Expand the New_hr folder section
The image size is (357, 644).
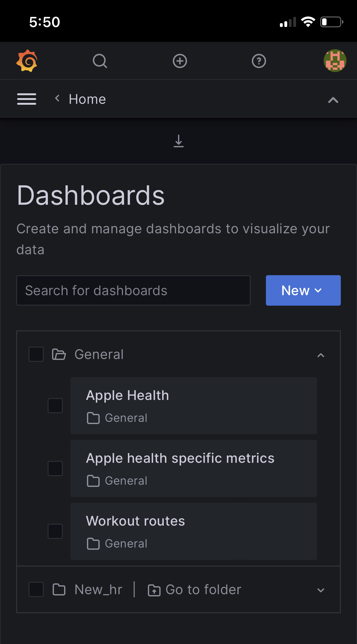pyautogui.click(x=321, y=590)
